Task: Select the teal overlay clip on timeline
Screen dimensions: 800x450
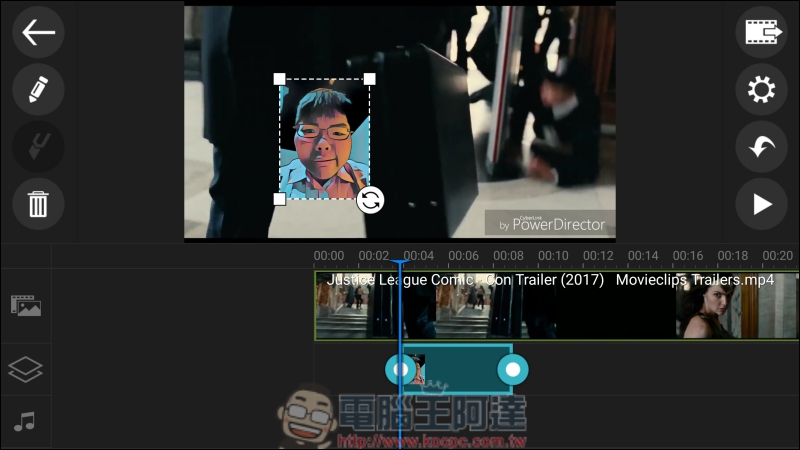Action: 457,369
